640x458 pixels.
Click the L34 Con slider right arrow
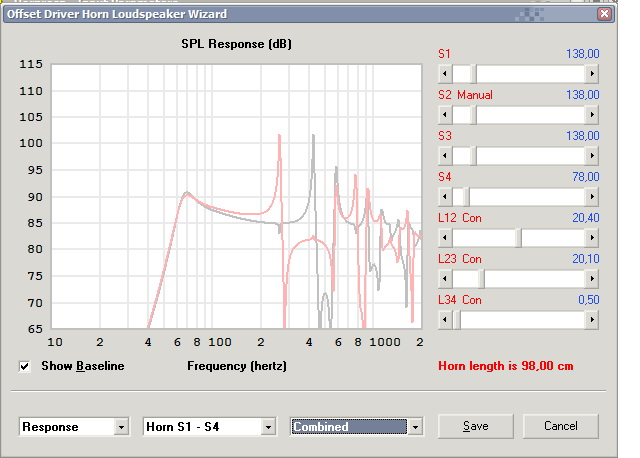[592, 320]
